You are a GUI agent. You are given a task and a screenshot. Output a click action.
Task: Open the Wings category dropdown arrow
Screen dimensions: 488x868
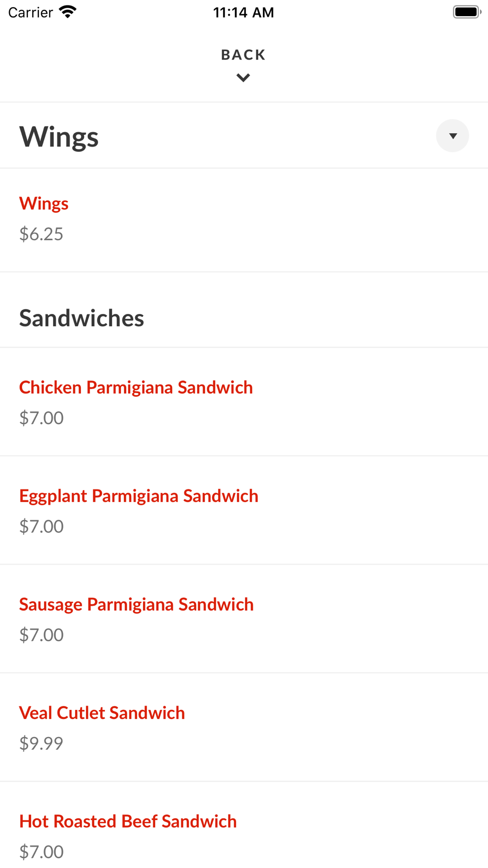point(452,136)
